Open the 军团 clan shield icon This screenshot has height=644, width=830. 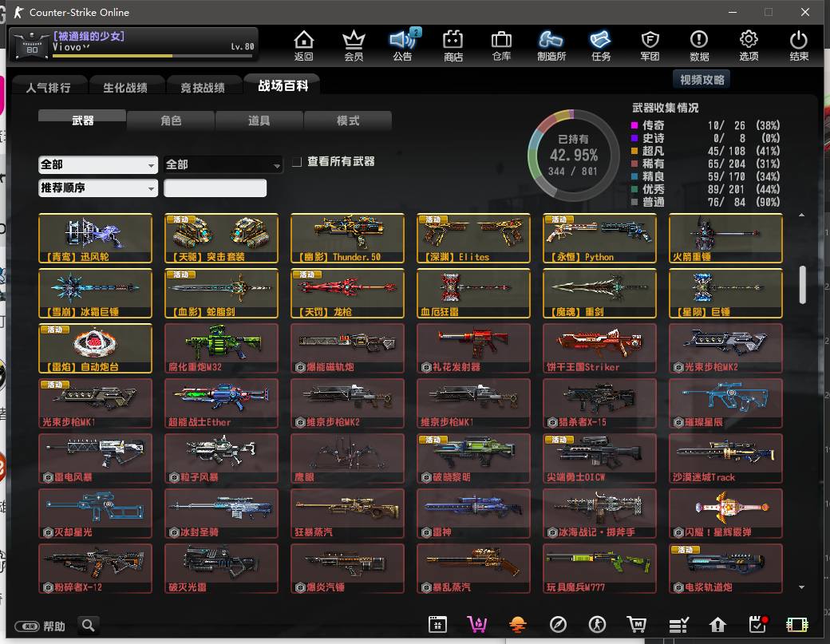tap(650, 45)
